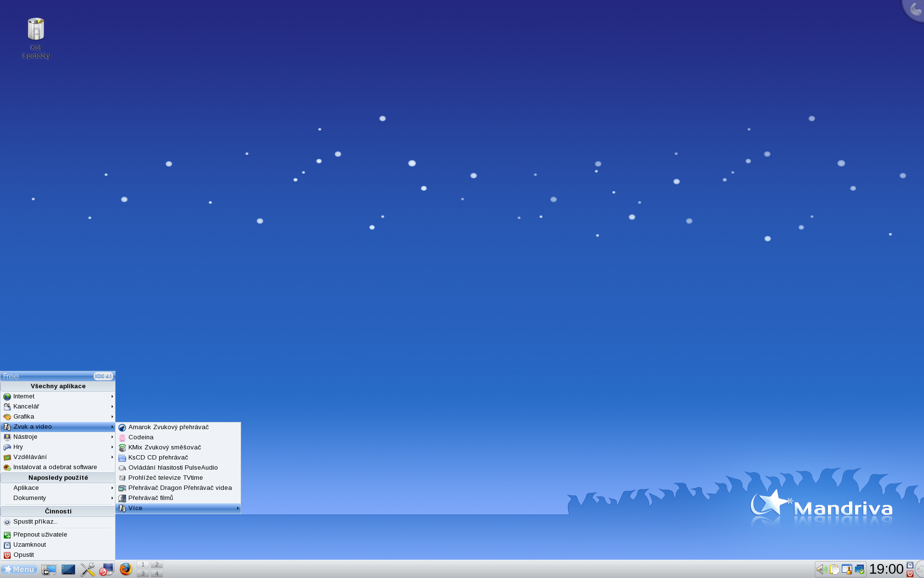Switch to virtual desktop 1 in pager
This screenshot has height=578, width=924.
143,565
